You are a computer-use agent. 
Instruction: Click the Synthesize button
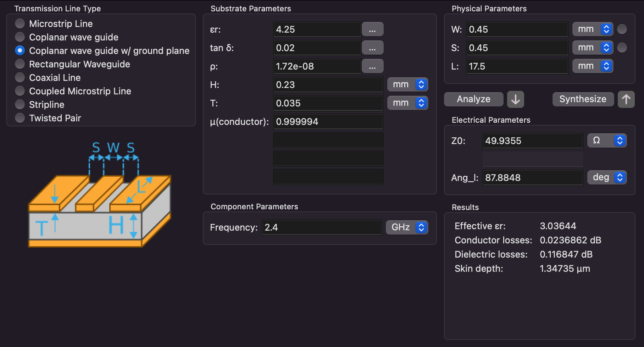point(583,99)
